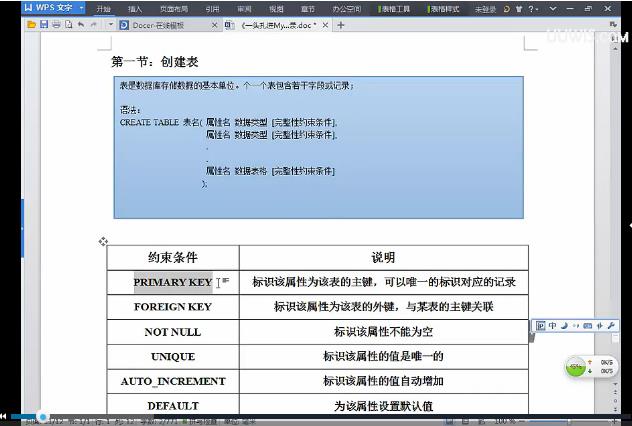The height and width of the screenshot is (426, 632).
Task: Click the print icon in quick toolbar
Action: (56, 25)
